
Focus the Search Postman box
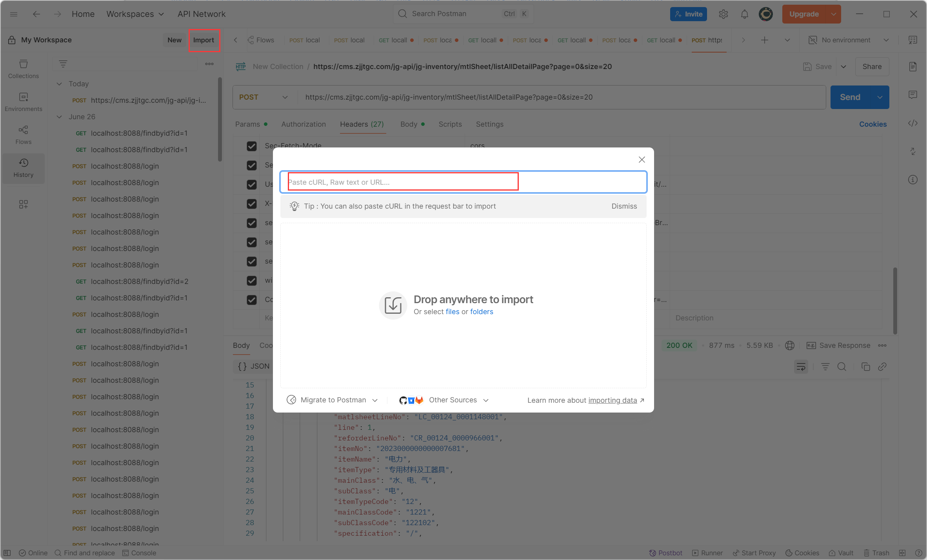point(463,14)
